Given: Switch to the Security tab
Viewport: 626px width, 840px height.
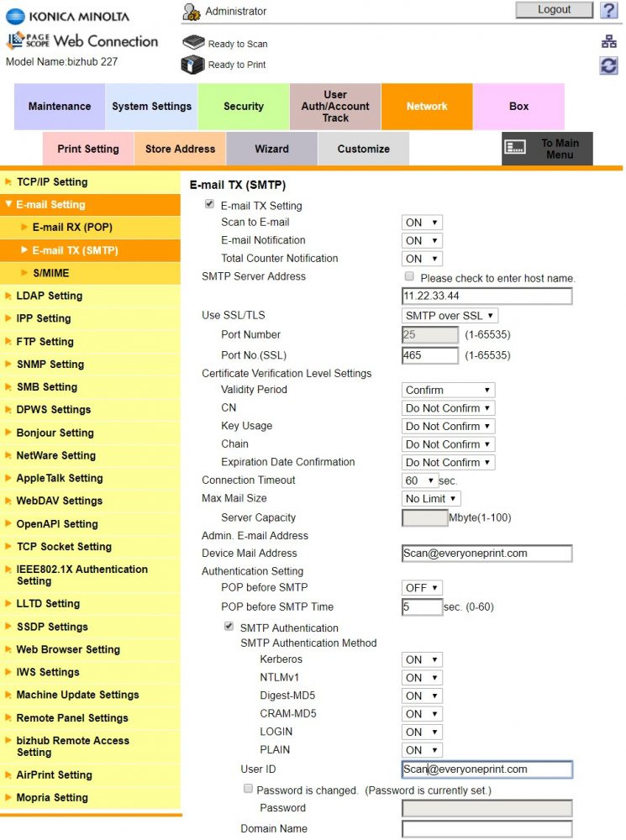Looking at the screenshot, I should [x=244, y=107].
